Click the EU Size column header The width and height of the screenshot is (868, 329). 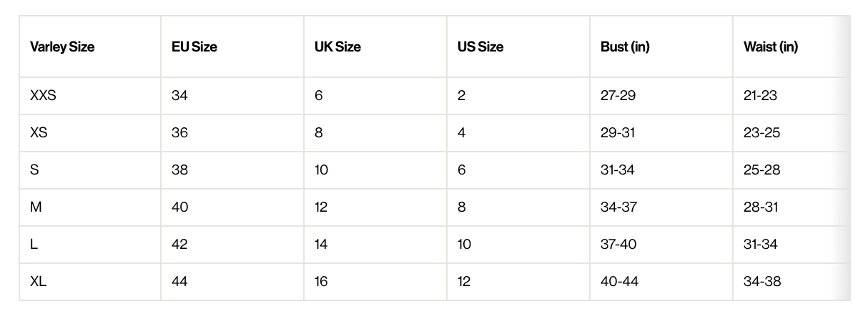(194, 47)
